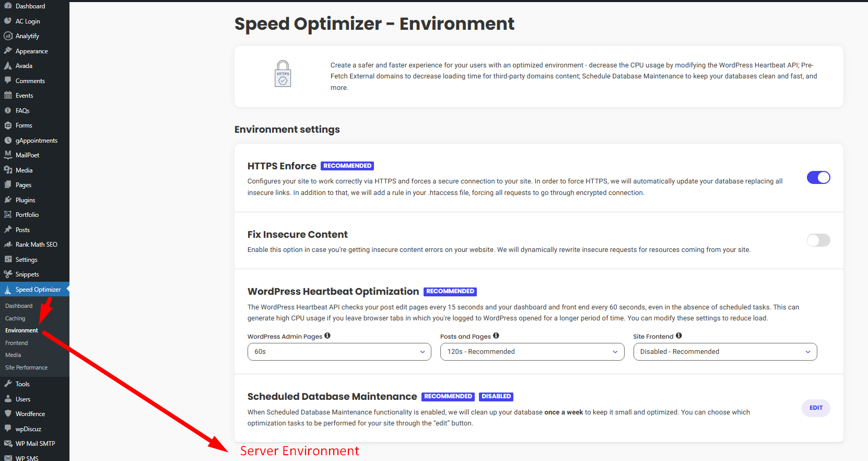
Task: Click the Users person icon
Action: click(x=8, y=399)
